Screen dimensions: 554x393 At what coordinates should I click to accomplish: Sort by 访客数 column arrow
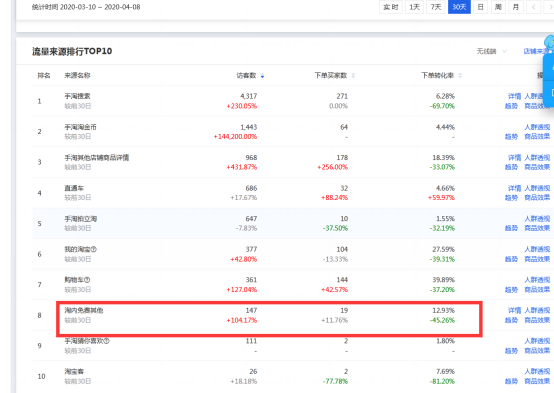[x=263, y=76]
